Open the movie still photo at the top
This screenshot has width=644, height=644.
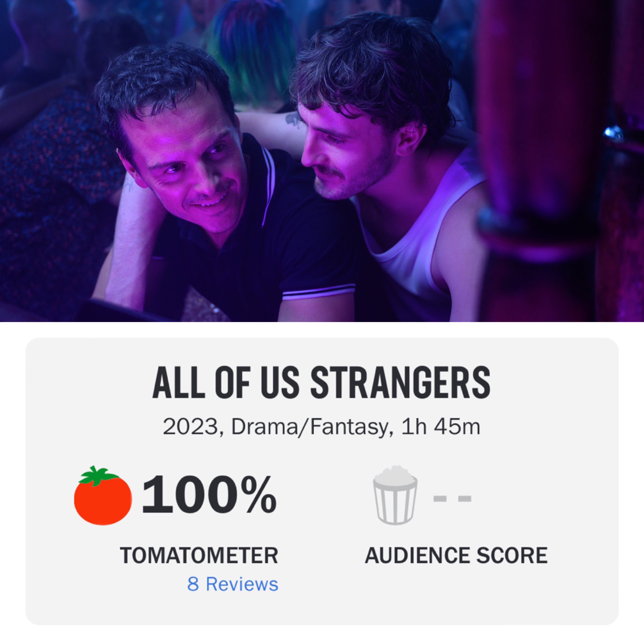[x=322, y=161]
